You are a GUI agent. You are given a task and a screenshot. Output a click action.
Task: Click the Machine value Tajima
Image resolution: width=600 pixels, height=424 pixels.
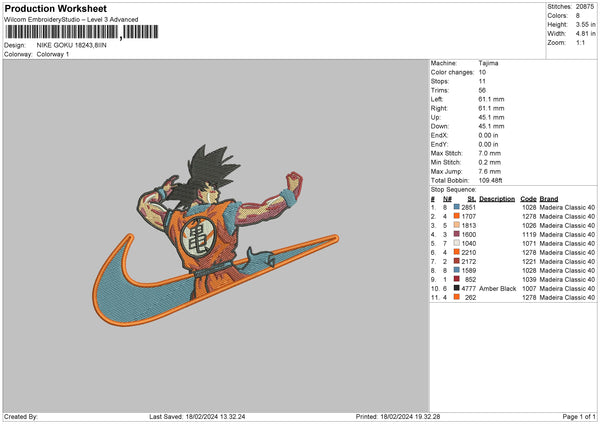pos(488,63)
